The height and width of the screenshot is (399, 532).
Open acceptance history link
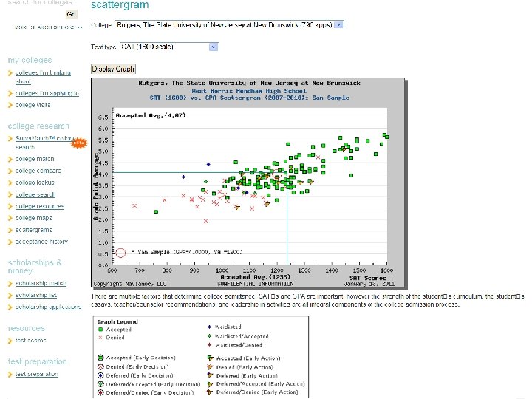point(41,242)
